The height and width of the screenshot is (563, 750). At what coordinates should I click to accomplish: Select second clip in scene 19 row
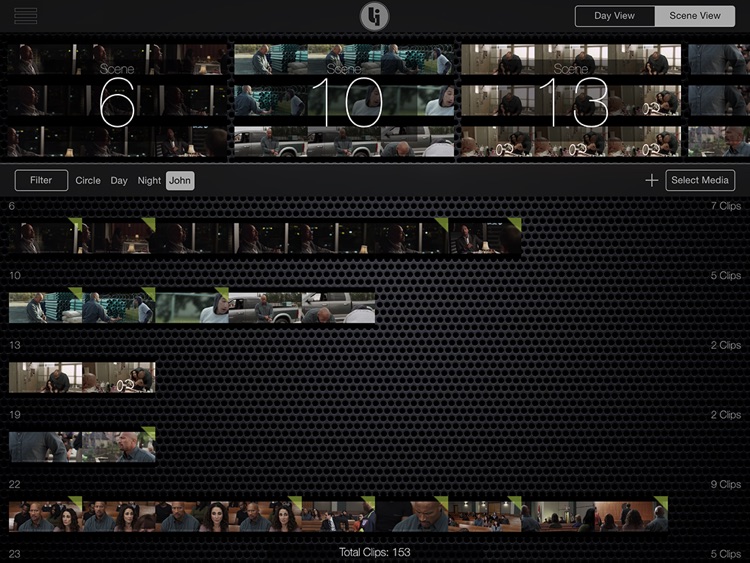click(x=119, y=447)
